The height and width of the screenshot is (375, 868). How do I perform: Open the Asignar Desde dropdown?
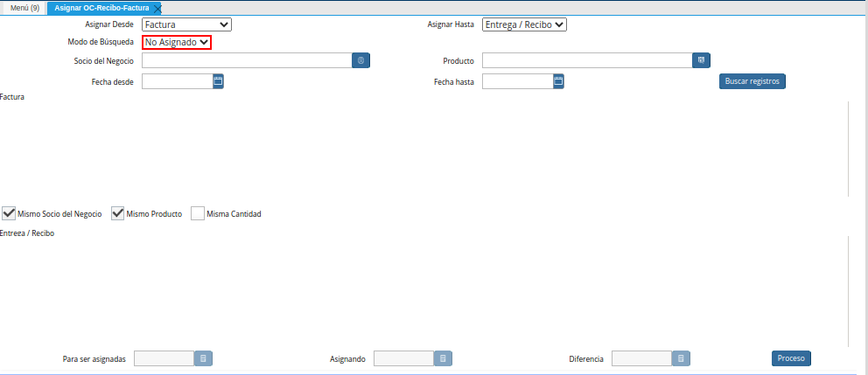(186, 24)
